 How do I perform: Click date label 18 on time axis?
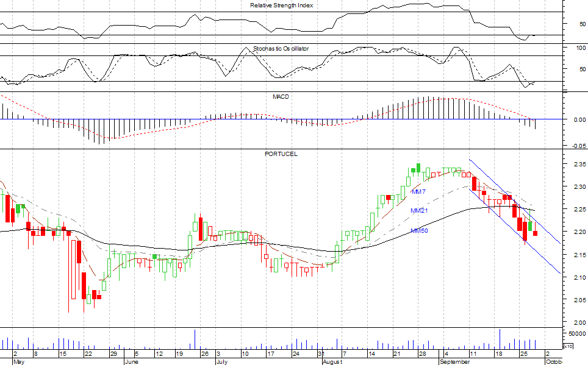click(x=498, y=354)
